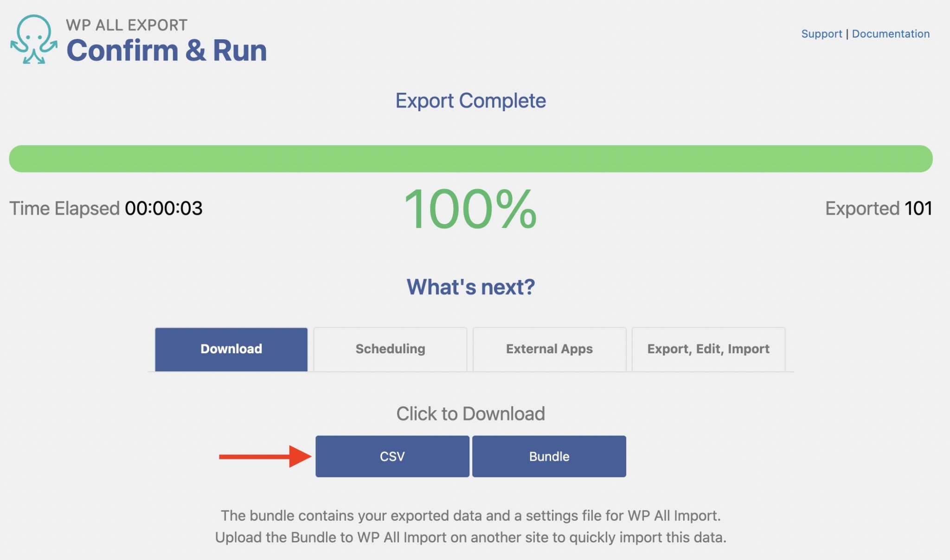Click the What's next? heading
Image resolution: width=950 pixels, height=560 pixels.
coord(470,286)
